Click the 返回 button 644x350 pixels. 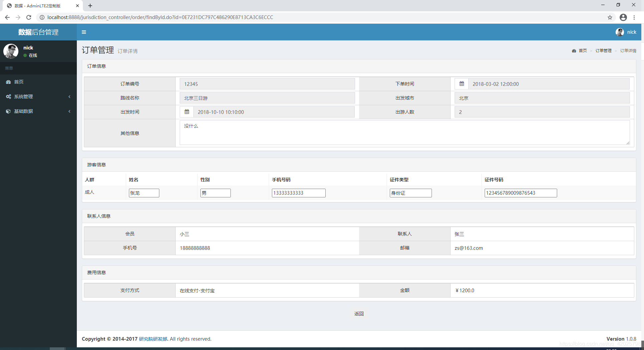(359, 314)
